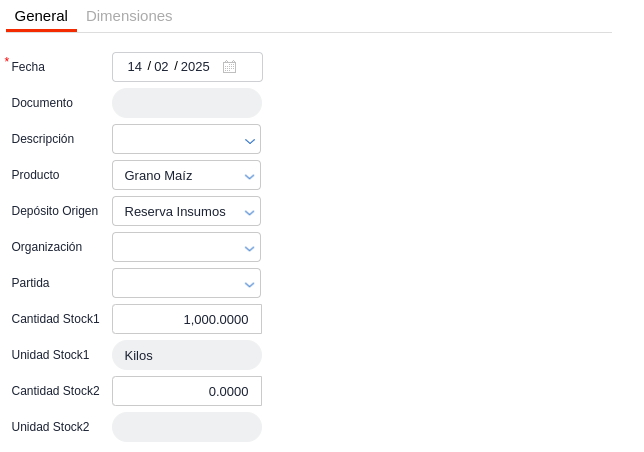Expand the Partida dropdown
Image resolution: width=644 pixels, height=452 pixels.
249,284
